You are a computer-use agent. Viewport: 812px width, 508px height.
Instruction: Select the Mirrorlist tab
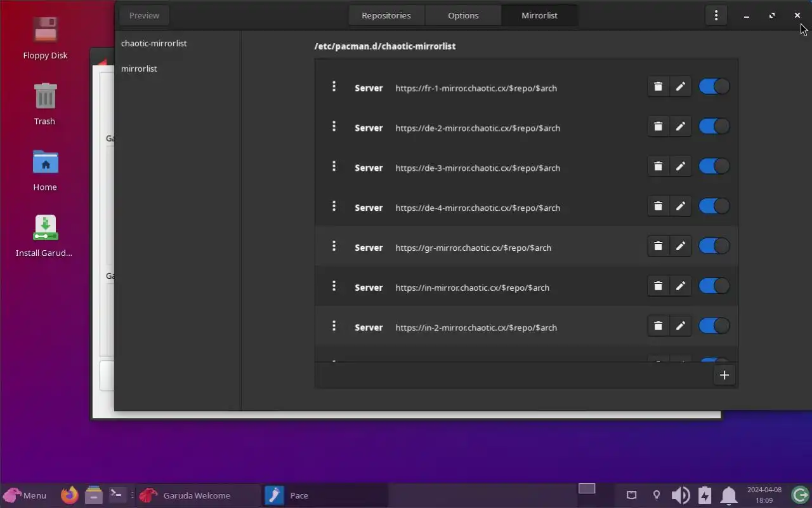pos(539,15)
